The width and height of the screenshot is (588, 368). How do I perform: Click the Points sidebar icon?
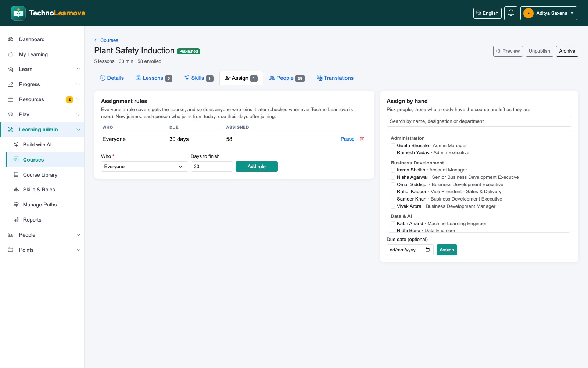coord(11,250)
